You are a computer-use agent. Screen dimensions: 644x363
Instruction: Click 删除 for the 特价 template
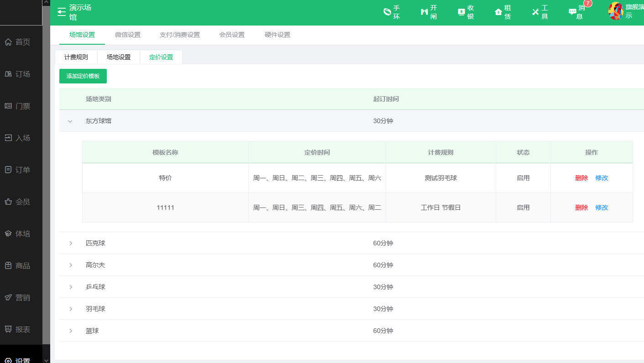pyautogui.click(x=581, y=178)
